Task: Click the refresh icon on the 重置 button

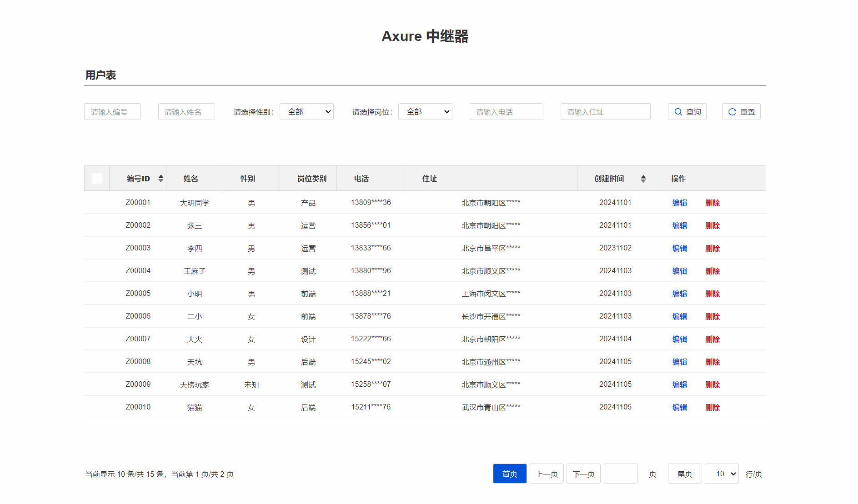Action: 733,111
